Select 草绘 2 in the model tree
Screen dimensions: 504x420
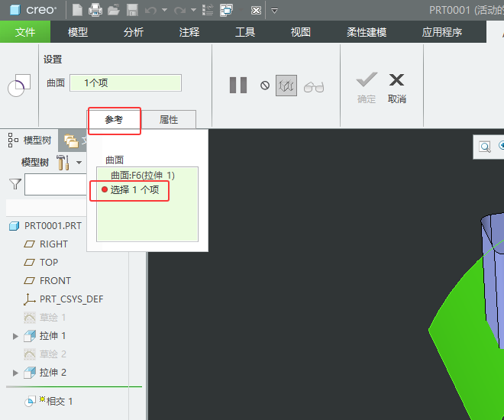pos(53,354)
